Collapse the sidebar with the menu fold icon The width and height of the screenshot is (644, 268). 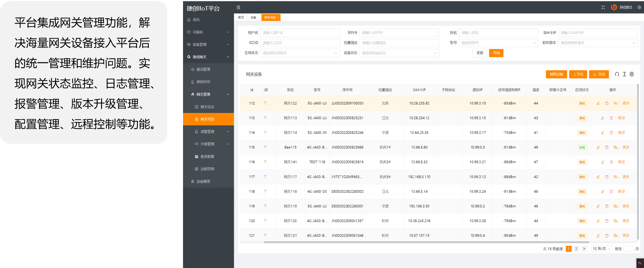238,7
